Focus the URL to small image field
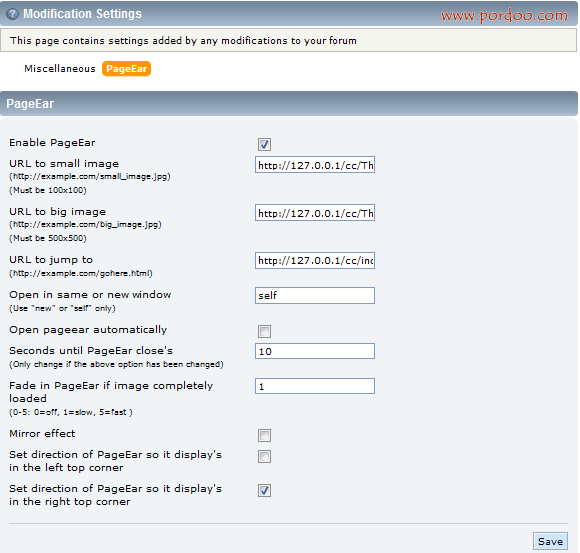The width and height of the screenshot is (580, 553). coord(315,165)
